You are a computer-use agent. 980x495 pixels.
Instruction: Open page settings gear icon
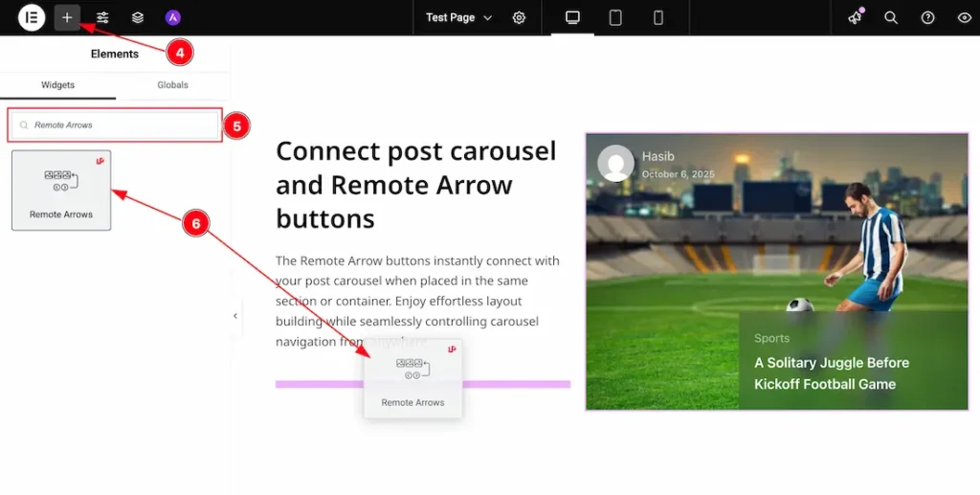click(519, 17)
